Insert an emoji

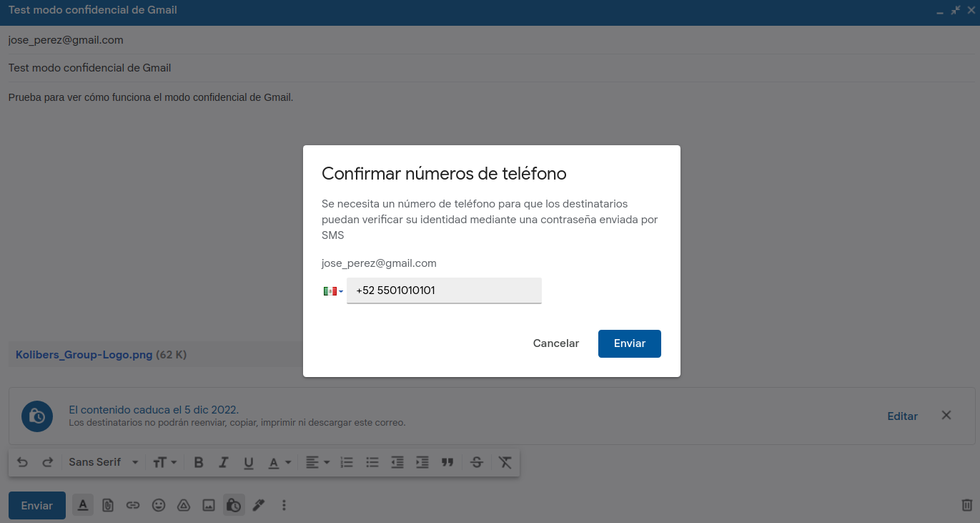pyautogui.click(x=159, y=505)
